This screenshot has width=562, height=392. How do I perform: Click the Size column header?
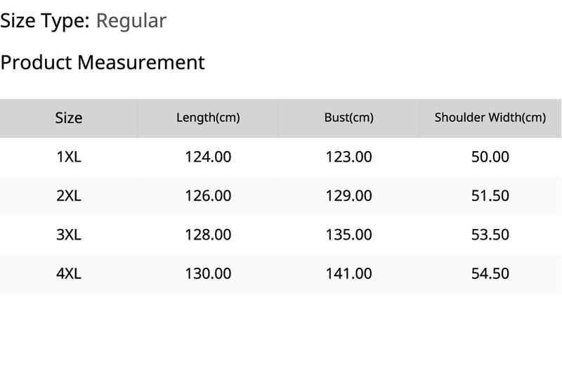[68, 118]
